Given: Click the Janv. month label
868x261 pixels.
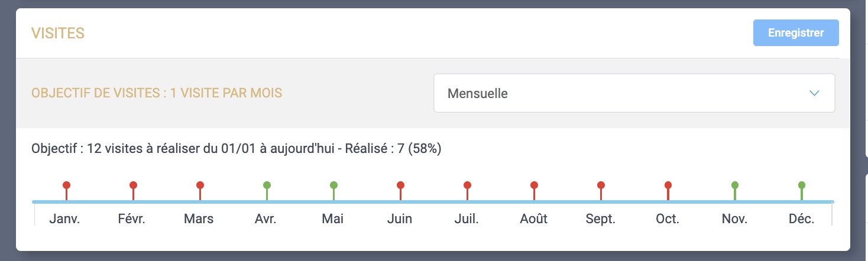Looking at the screenshot, I should click(x=64, y=219).
